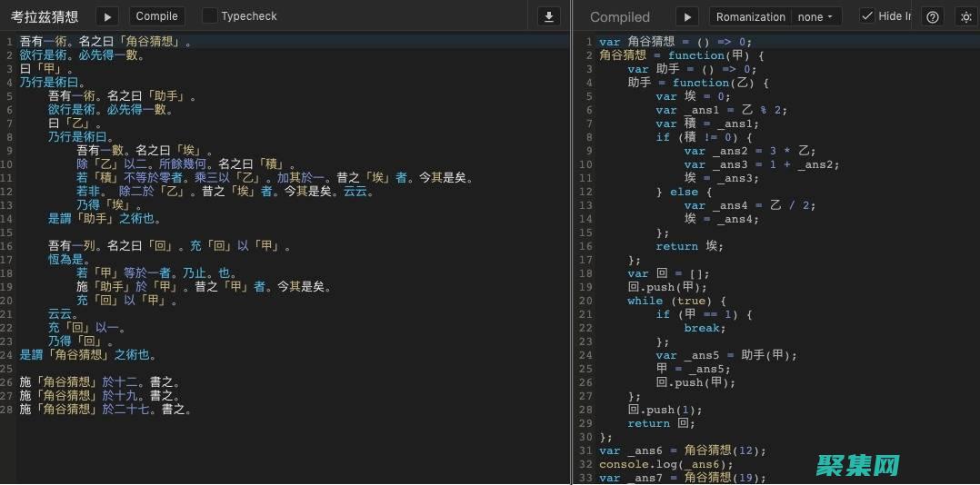Click compiled line 角谷猜想 = function(甲) {
The width and height of the screenshot is (980, 485).
(x=682, y=55)
